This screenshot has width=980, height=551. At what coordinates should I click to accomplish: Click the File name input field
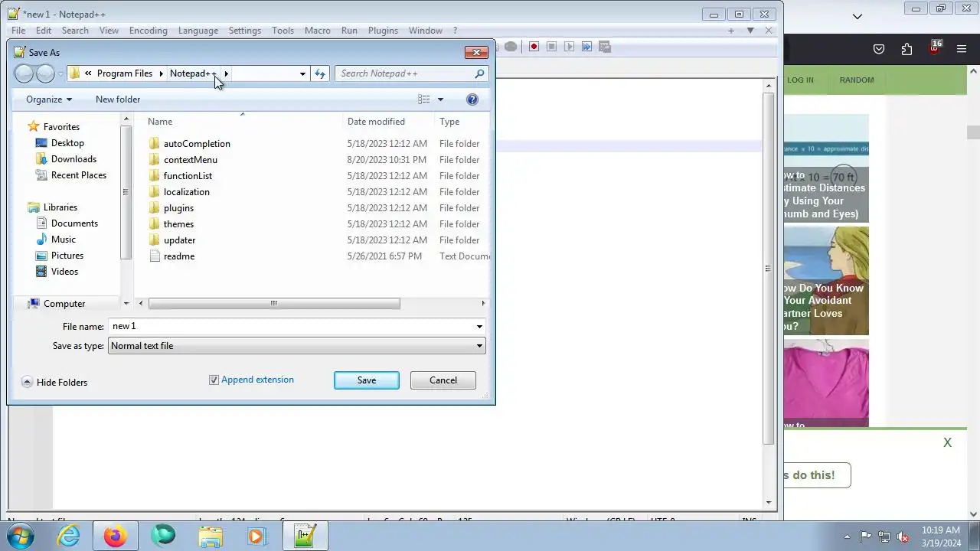[x=291, y=327]
